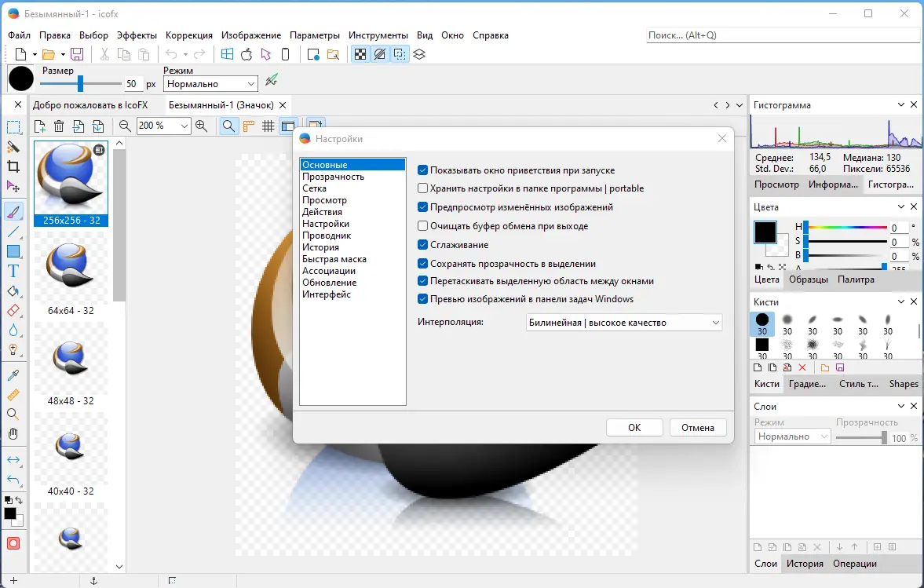Toggle Показывать окно приветствия при запуске checkbox
924x588 pixels.
tap(422, 170)
